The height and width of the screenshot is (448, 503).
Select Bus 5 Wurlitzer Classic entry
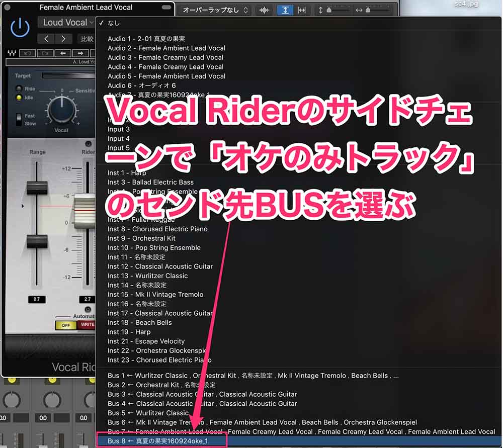[x=298, y=413]
